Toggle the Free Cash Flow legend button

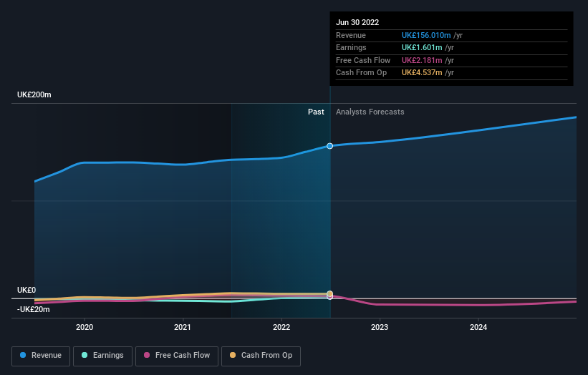(177, 356)
